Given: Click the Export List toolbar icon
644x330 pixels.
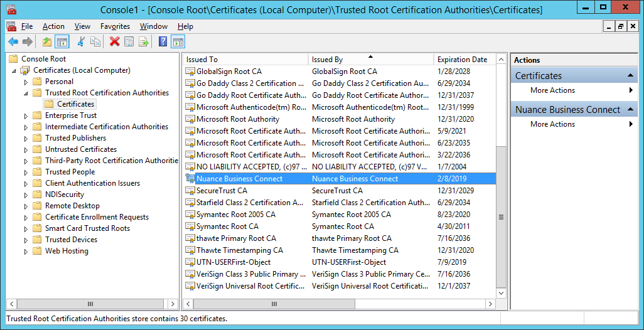Looking at the screenshot, I should 144,42.
